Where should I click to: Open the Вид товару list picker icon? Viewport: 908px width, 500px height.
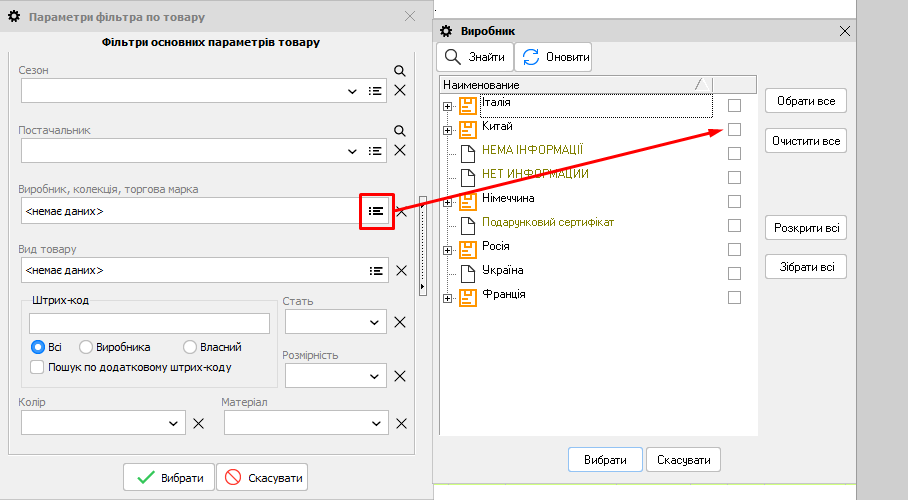coord(376,270)
